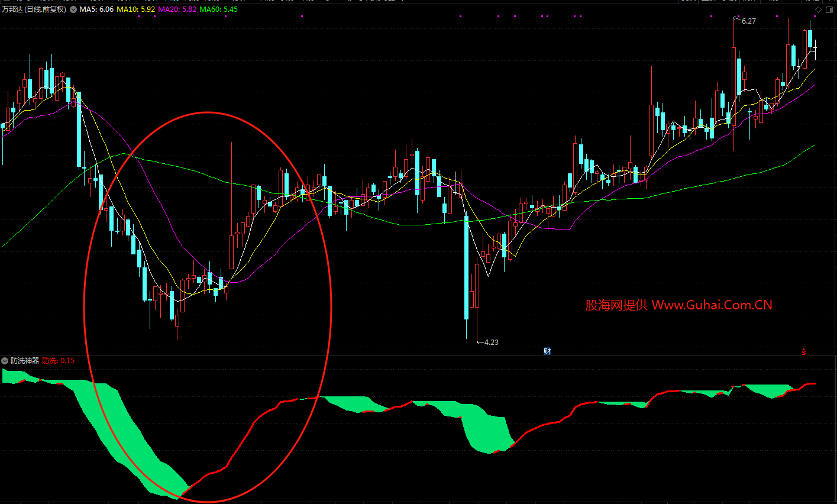
Task: Expand the 防洗神器 indicator dropdown
Action: coord(5,360)
